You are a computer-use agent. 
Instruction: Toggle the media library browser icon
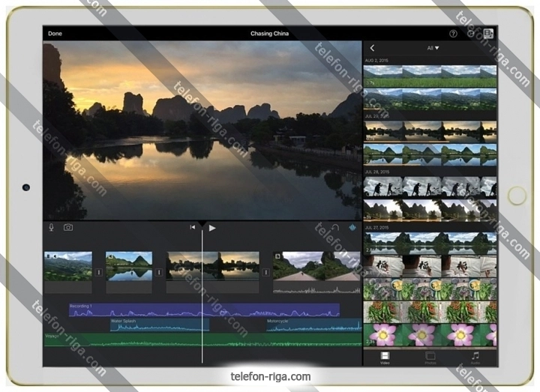click(488, 34)
